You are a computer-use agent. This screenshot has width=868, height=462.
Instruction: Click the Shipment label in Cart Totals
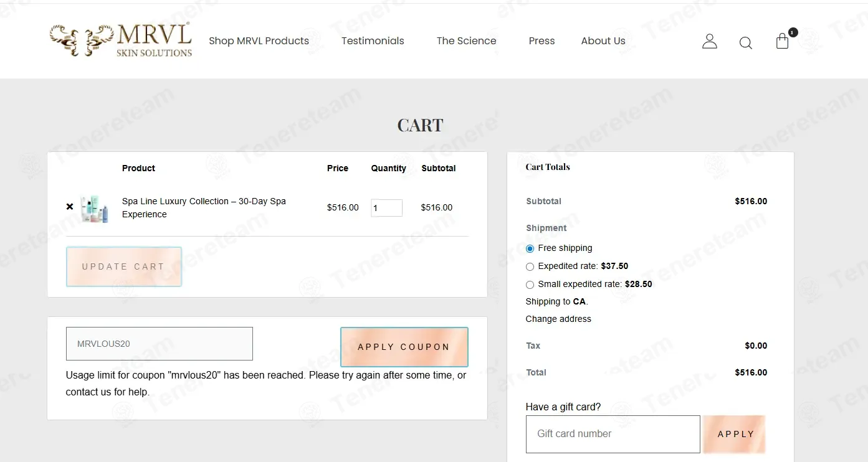(x=546, y=228)
